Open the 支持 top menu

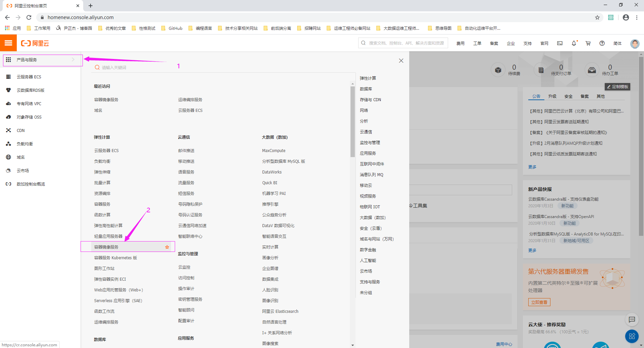point(528,44)
